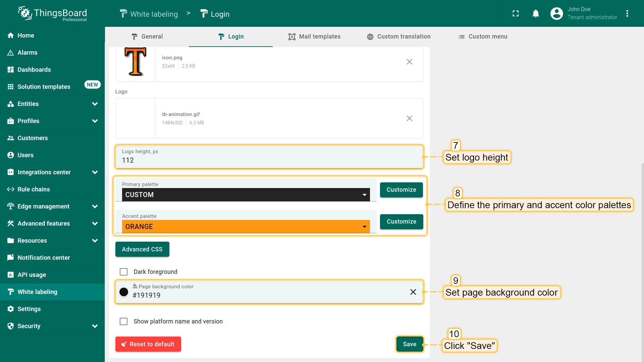Open the Accent palette ORANGE dropdown
Image resolution: width=644 pixels, height=362 pixels.
[x=246, y=227]
